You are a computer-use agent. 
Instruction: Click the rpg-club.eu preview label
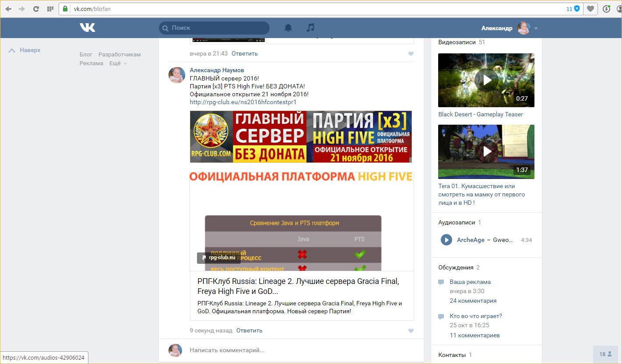click(218, 258)
